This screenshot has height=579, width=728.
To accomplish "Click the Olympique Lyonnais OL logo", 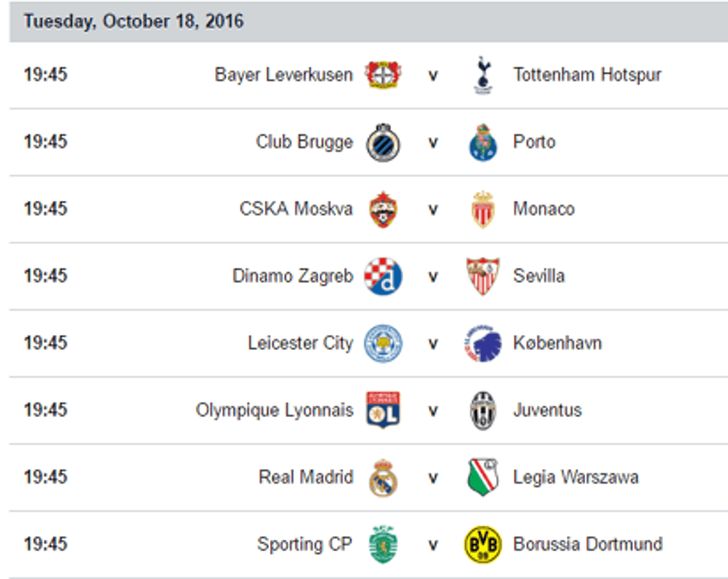I will [x=383, y=410].
